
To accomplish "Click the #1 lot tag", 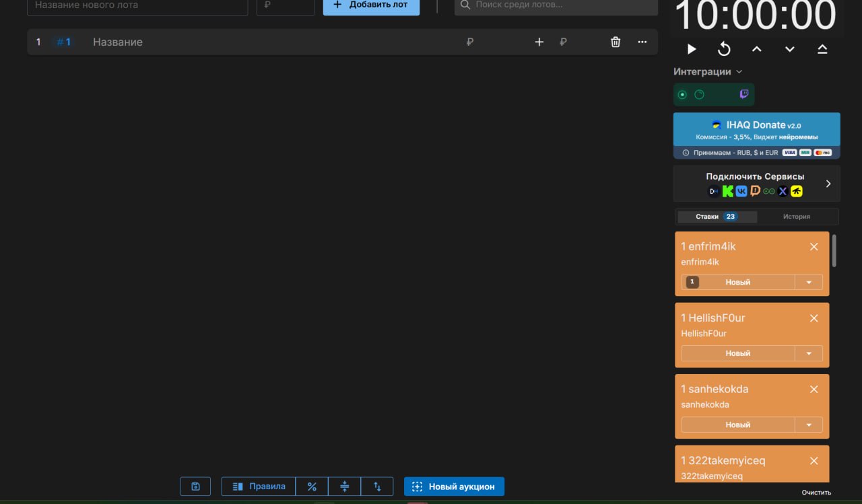I will (63, 42).
